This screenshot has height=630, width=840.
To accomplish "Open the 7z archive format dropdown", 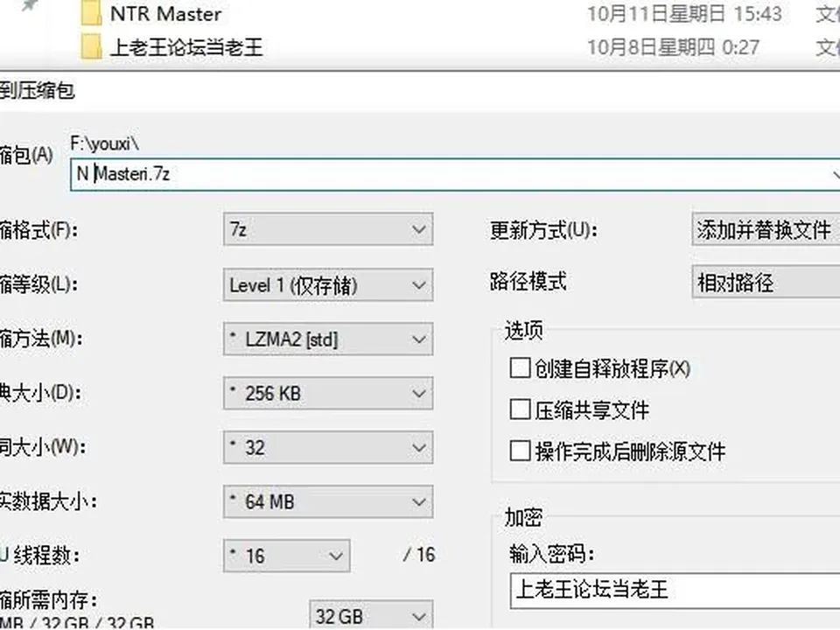I will pos(328,229).
